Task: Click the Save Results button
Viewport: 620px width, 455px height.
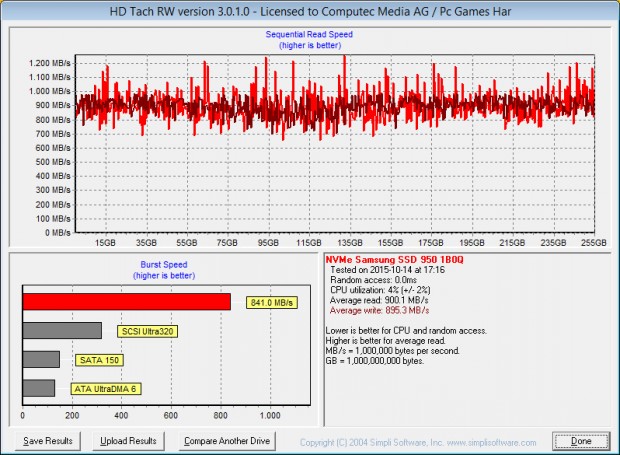Action: coord(49,441)
